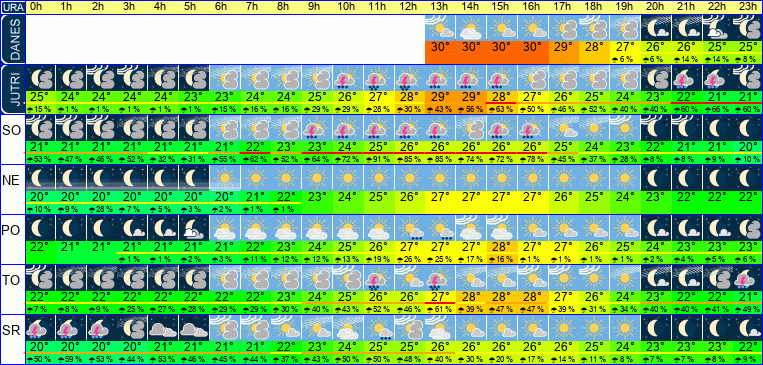Viewport: 763px width, 365px height.
Task: Click the NE 12h sunny icon
Action: click(x=409, y=177)
